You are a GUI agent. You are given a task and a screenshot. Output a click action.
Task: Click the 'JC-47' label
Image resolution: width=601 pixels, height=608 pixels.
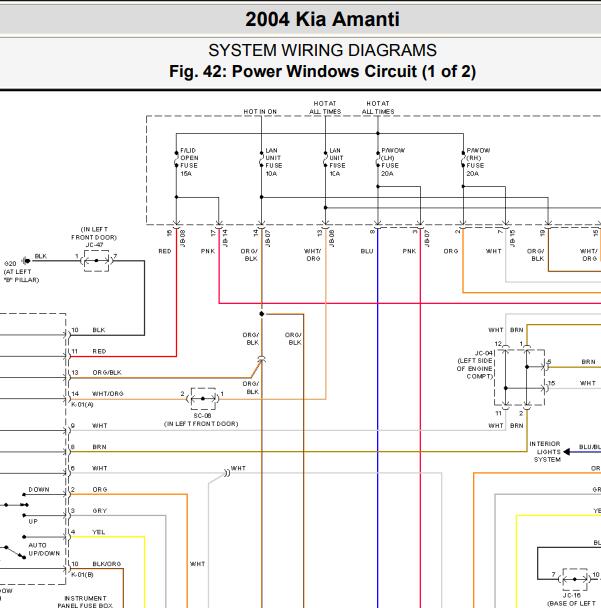coord(94,245)
